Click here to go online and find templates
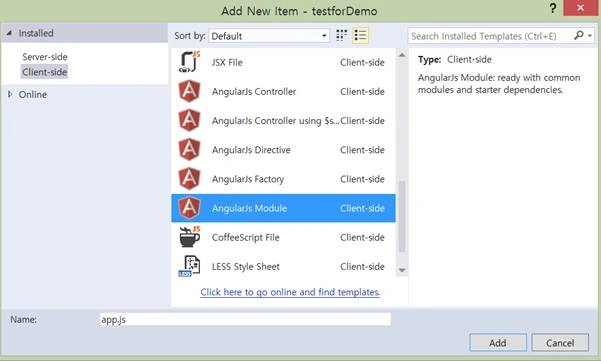The height and width of the screenshot is (361, 601). coord(290,292)
